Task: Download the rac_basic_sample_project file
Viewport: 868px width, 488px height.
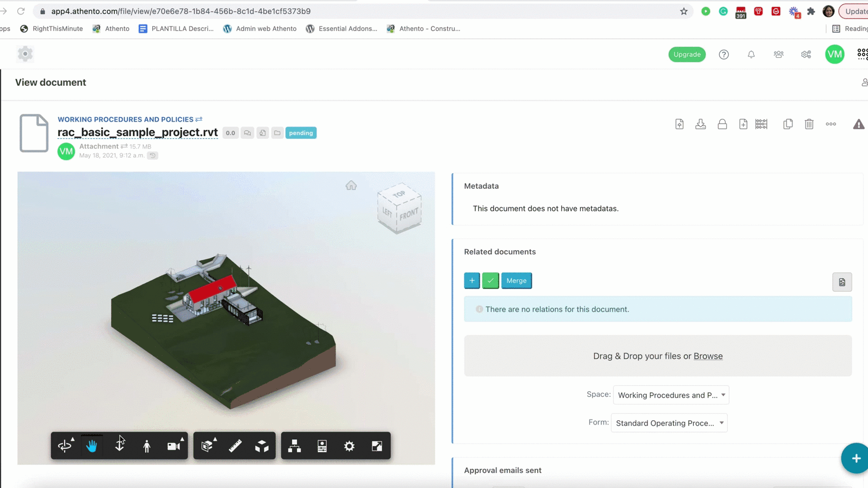Action: (x=701, y=124)
